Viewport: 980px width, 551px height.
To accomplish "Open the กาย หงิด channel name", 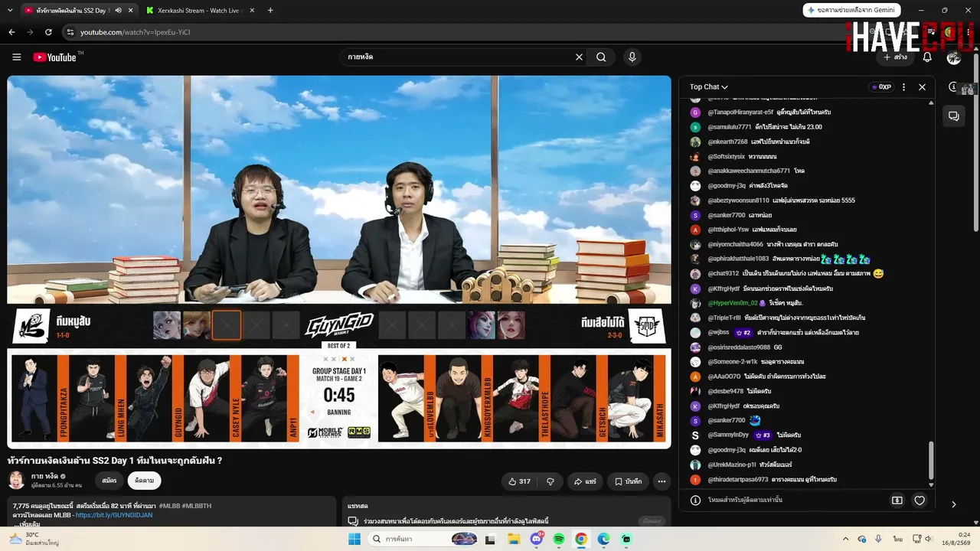I will [x=45, y=476].
